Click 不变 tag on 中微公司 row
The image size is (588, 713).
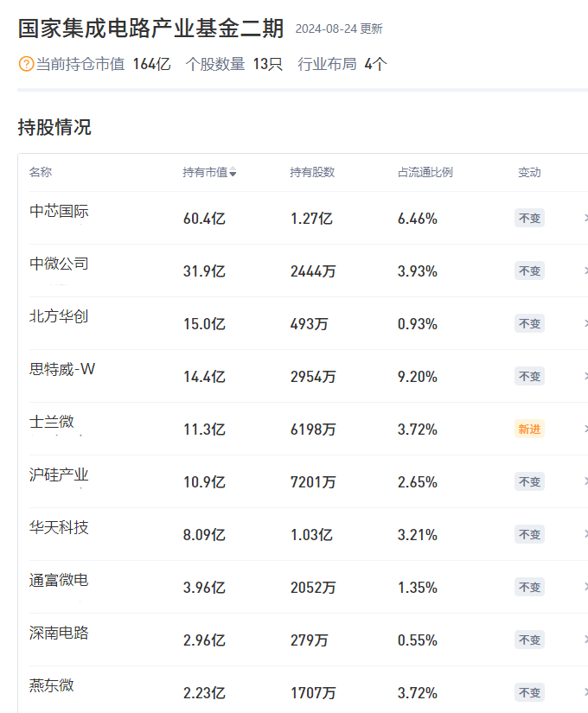(x=529, y=271)
